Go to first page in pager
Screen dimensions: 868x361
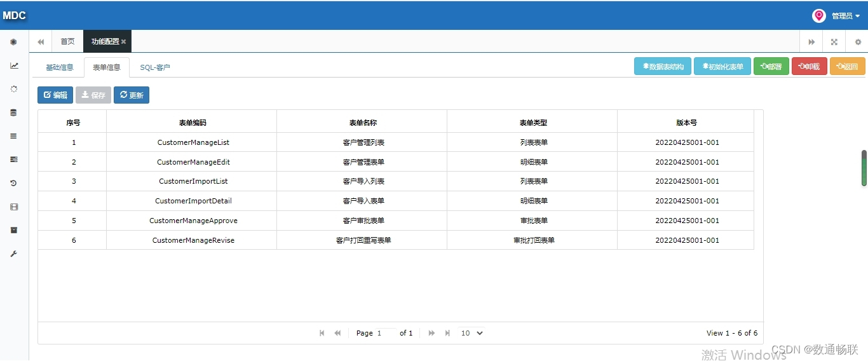pyautogui.click(x=322, y=333)
